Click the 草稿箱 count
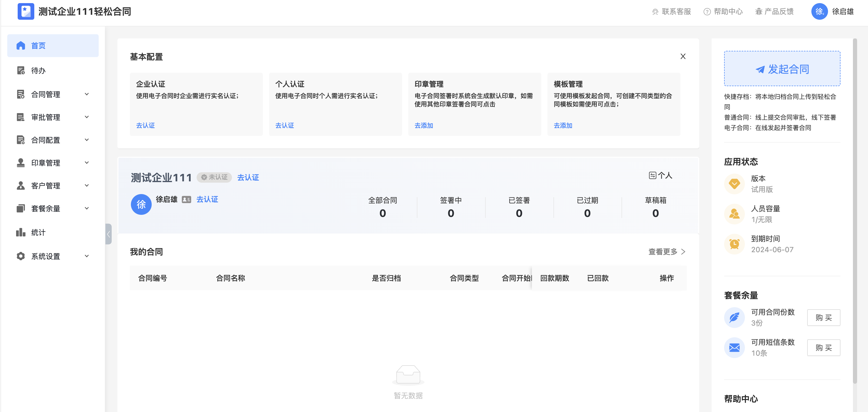868x412 pixels. 655,213
